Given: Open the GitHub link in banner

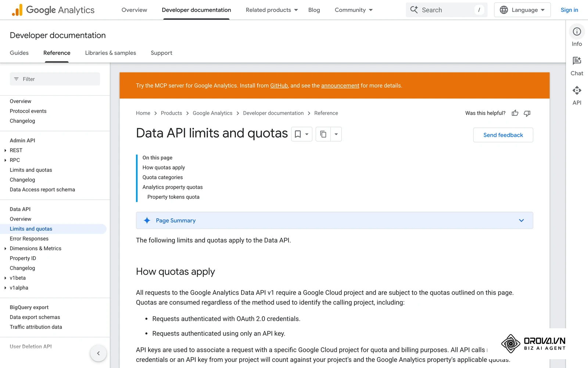Looking at the screenshot, I should (x=279, y=85).
